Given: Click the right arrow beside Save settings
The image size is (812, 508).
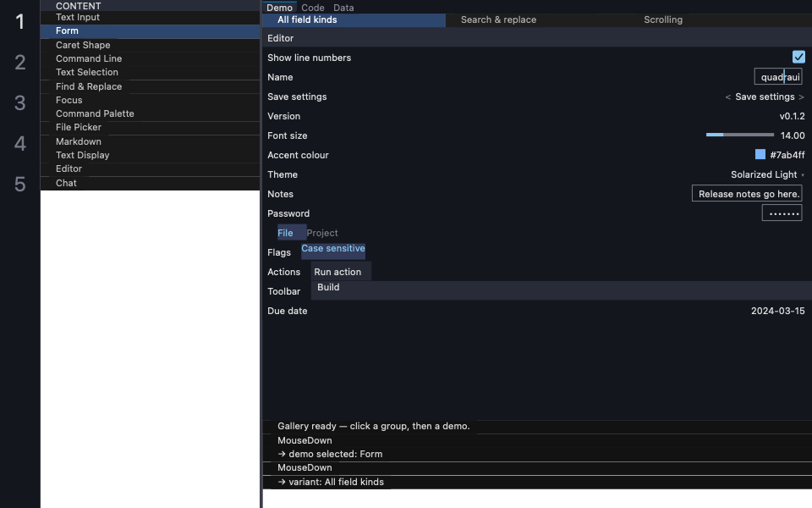Looking at the screenshot, I should (801, 97).
